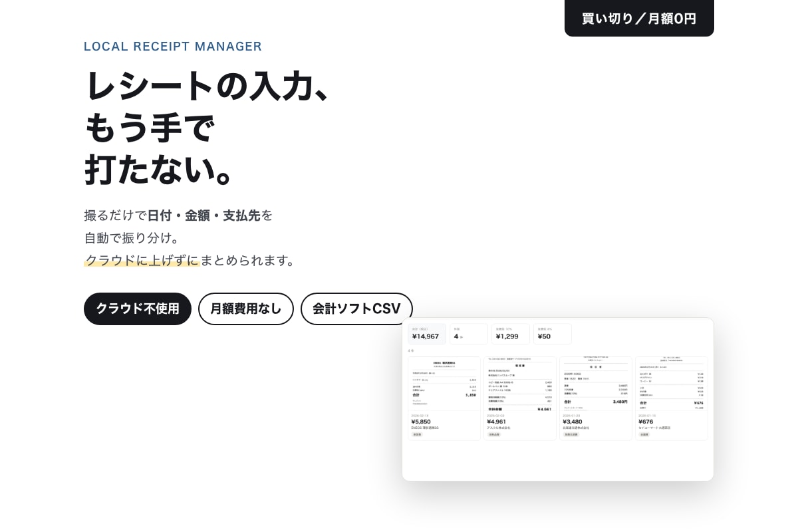Click the LOCAL RECEIPT MANAGER label
The height and width of the screenshot is (532, 798).
point(173,47)
